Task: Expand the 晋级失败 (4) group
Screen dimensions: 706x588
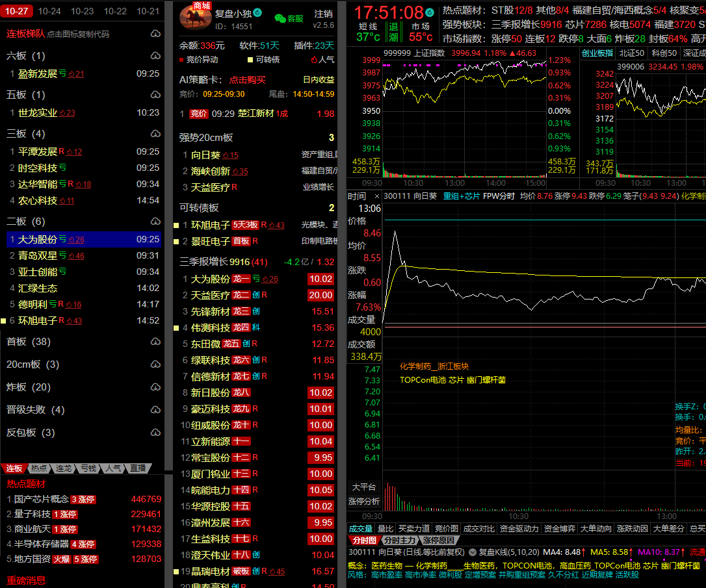Action: [35, 410]
